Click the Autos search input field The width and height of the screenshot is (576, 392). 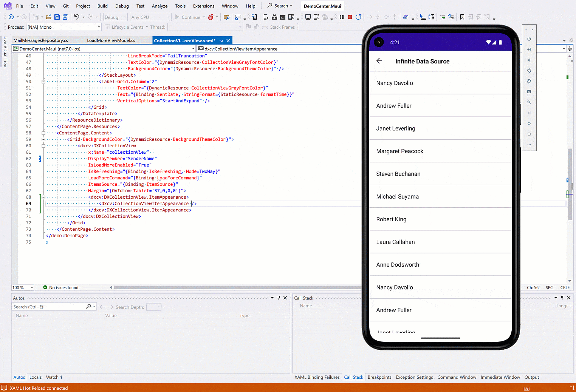click(50, 307)
